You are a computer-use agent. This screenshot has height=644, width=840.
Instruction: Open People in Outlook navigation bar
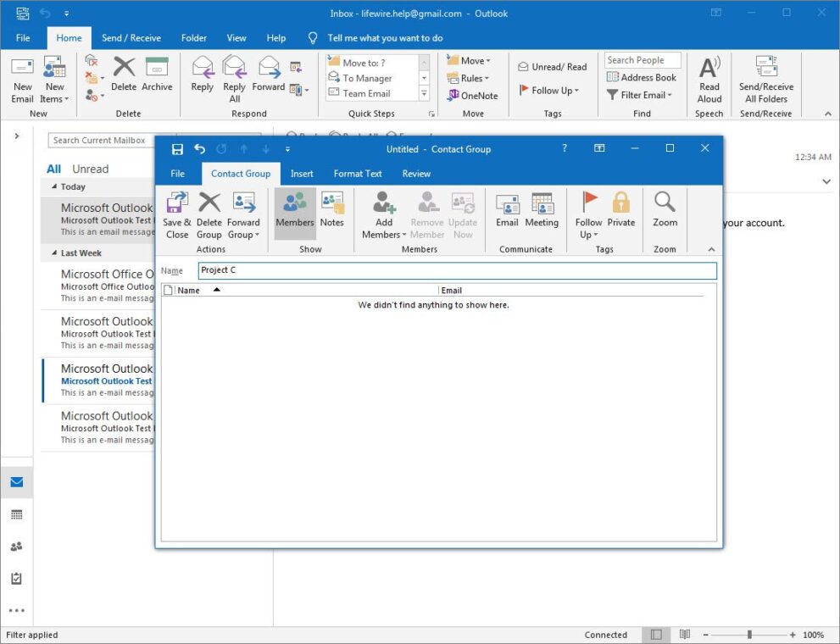[x=17, y=547]
